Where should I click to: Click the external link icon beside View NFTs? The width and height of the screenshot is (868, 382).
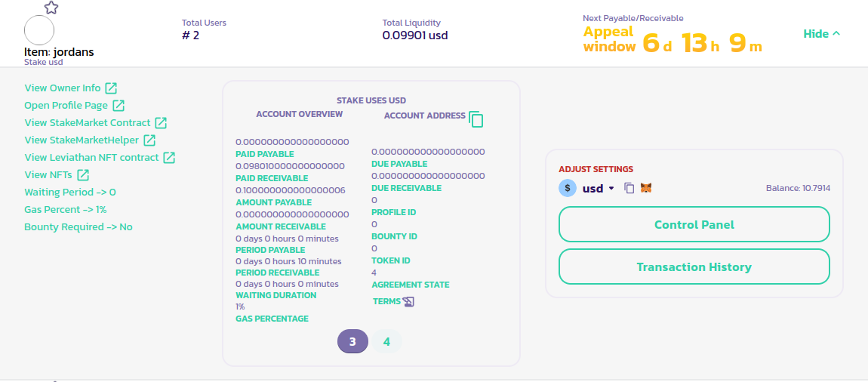pyautogui.click(x=83, y=175)
